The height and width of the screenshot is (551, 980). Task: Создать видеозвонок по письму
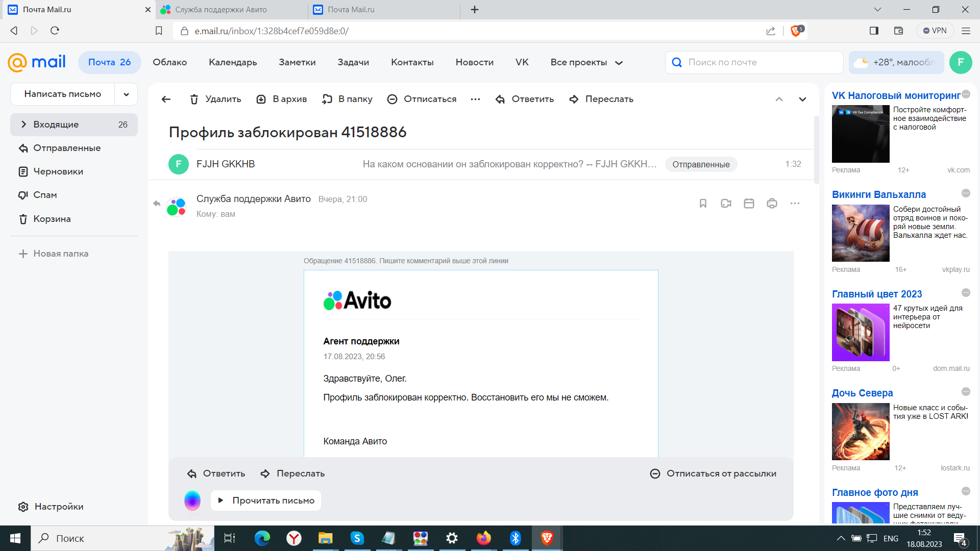[x=726, y=203]
